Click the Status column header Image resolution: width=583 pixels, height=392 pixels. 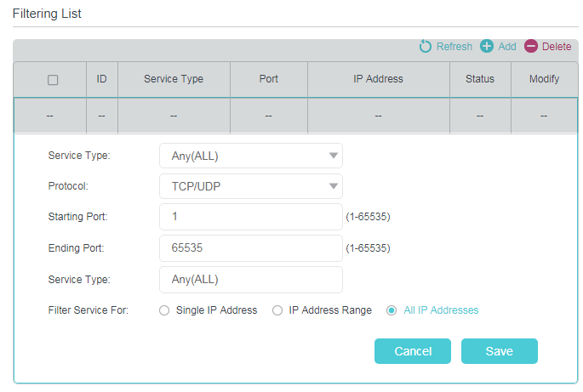(x=480, y=79)
